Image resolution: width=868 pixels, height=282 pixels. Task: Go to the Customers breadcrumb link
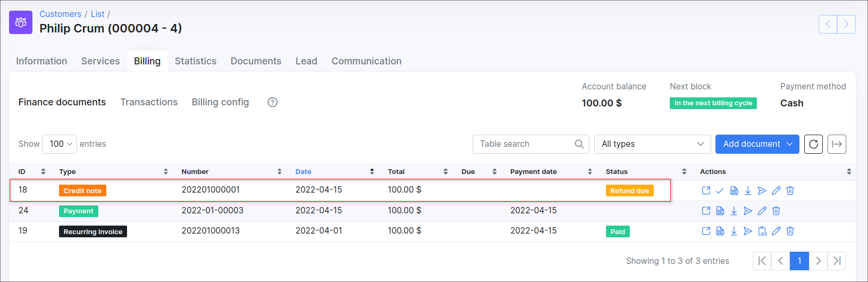[x=61, y=14]
